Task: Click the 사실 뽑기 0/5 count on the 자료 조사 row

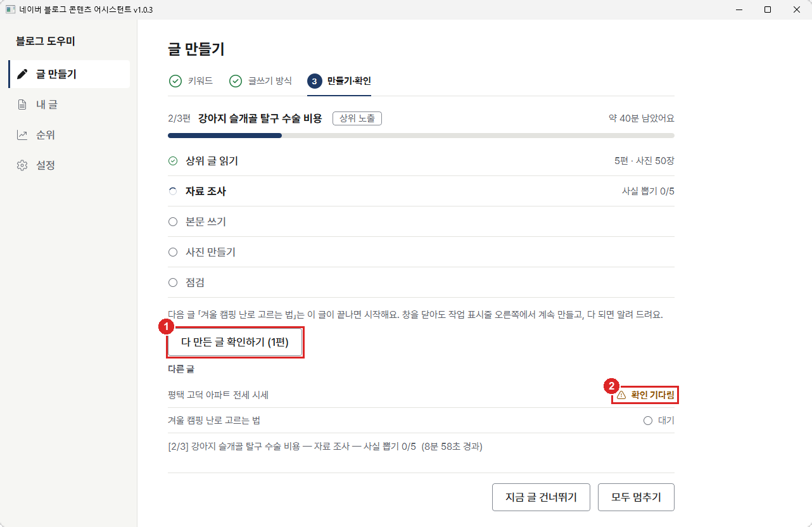Action: click(648, 191)
